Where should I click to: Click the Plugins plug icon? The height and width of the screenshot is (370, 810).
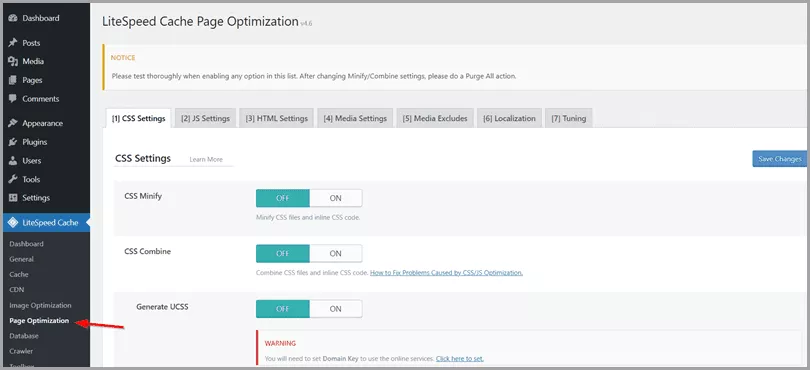tap(13, 142)
